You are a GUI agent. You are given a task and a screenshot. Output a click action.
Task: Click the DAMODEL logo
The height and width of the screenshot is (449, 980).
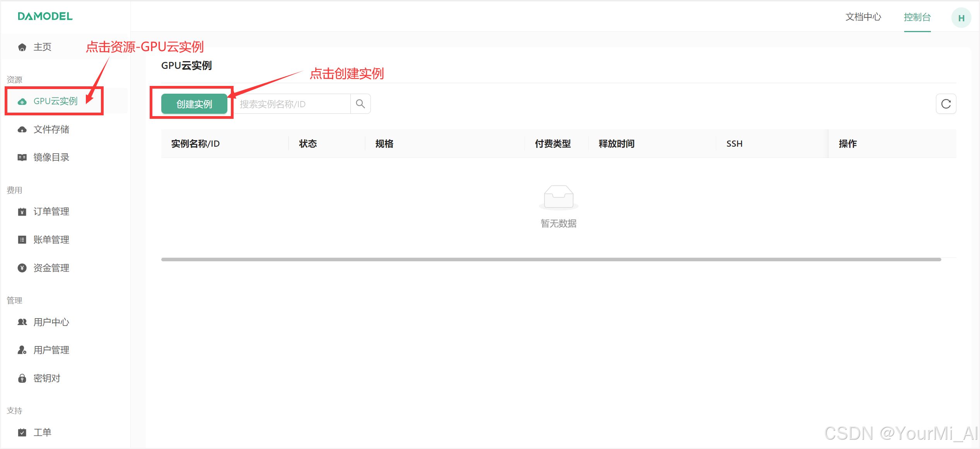coord(45,16)
